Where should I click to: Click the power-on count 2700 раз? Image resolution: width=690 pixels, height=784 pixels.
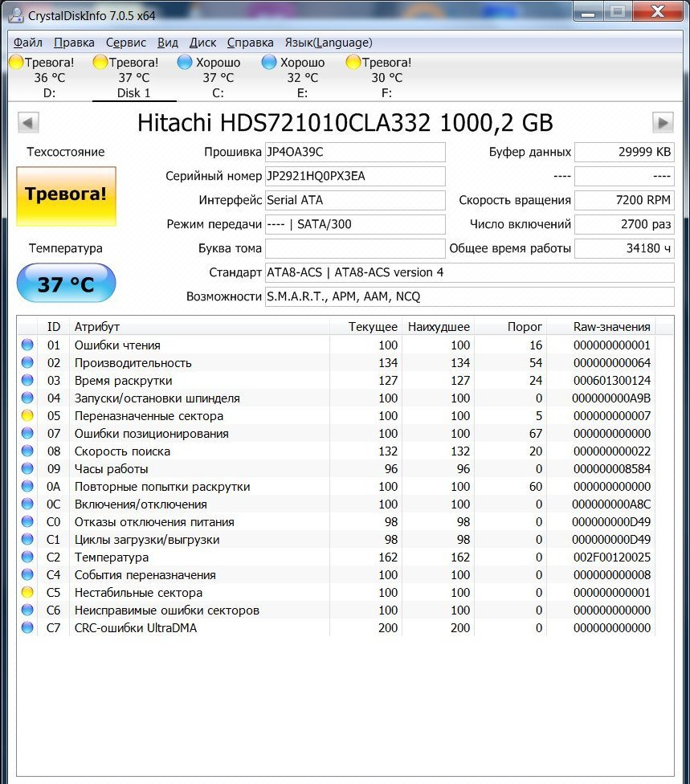click(x=624, y=224)
